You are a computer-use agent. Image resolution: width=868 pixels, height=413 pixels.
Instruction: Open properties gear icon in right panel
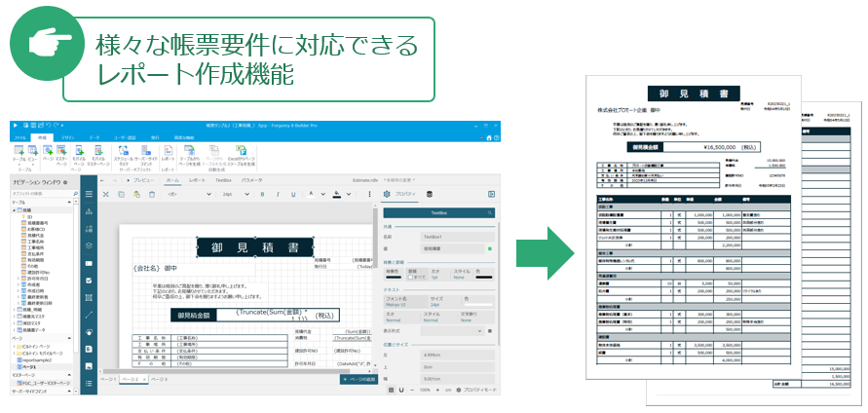point(386,194)
